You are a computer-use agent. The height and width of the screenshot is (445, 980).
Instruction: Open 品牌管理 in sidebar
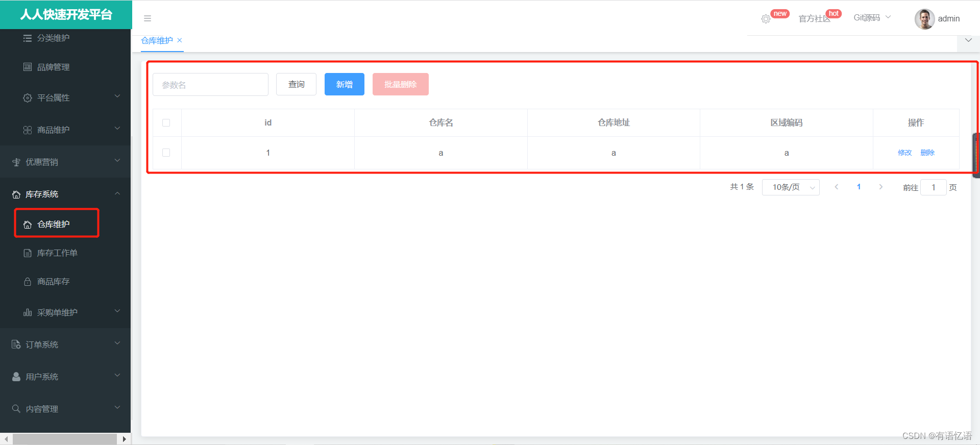click(54, 67)
